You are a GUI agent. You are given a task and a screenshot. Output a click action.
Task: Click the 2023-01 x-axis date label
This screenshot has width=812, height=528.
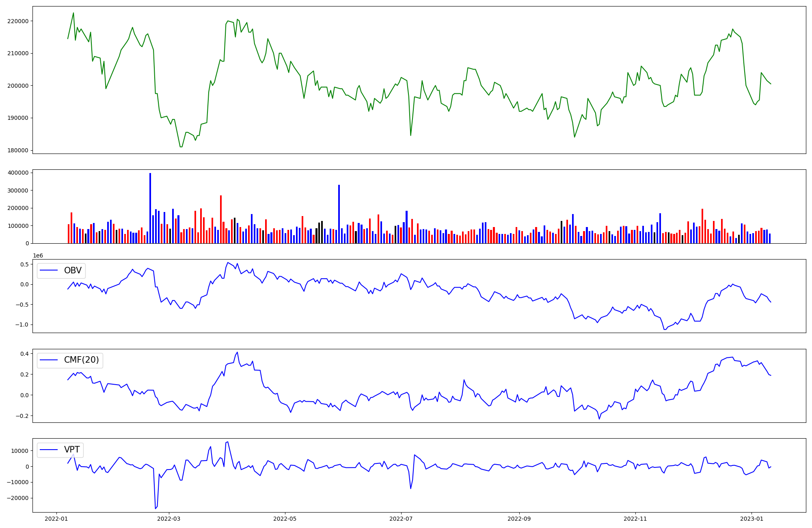751,519
